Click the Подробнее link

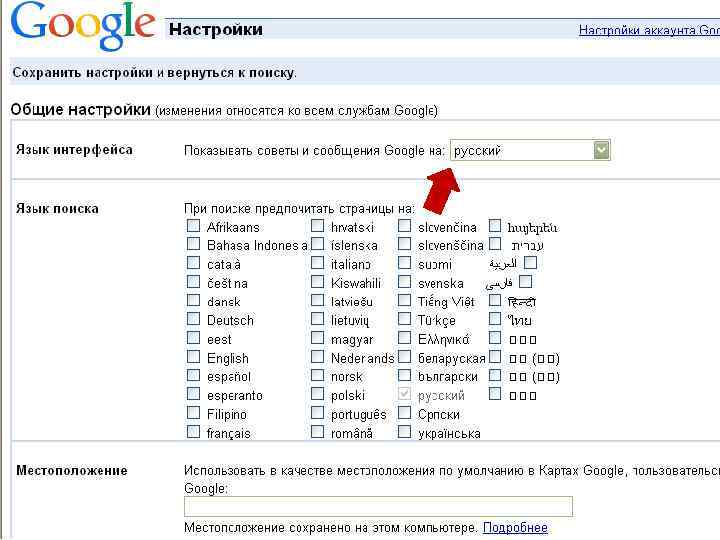point(515,527)
